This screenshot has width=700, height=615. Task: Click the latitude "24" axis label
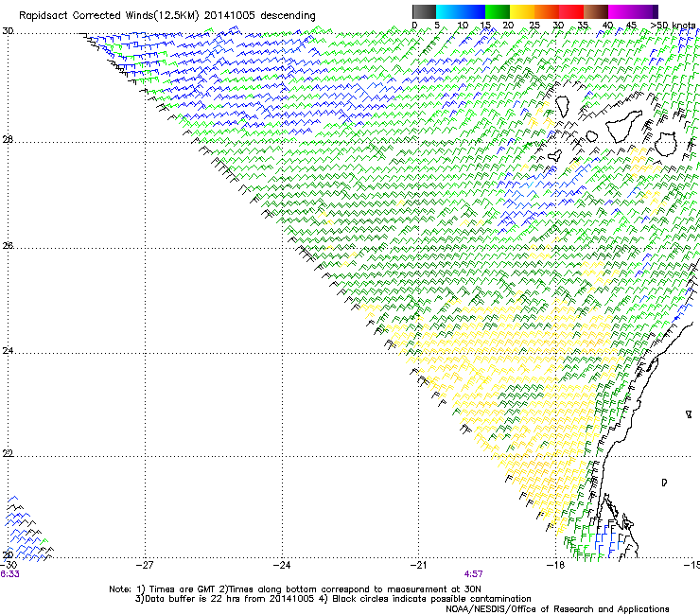(x=8, y=351)
